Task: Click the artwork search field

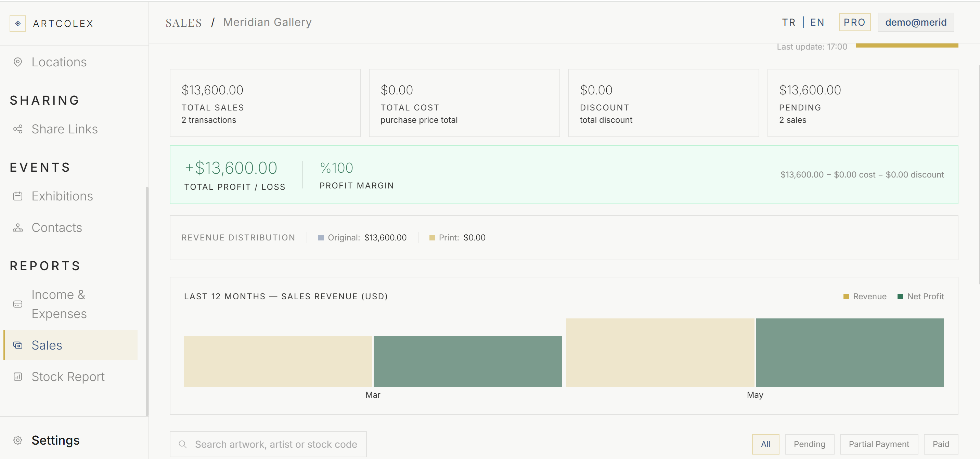Action: (268, 444)
